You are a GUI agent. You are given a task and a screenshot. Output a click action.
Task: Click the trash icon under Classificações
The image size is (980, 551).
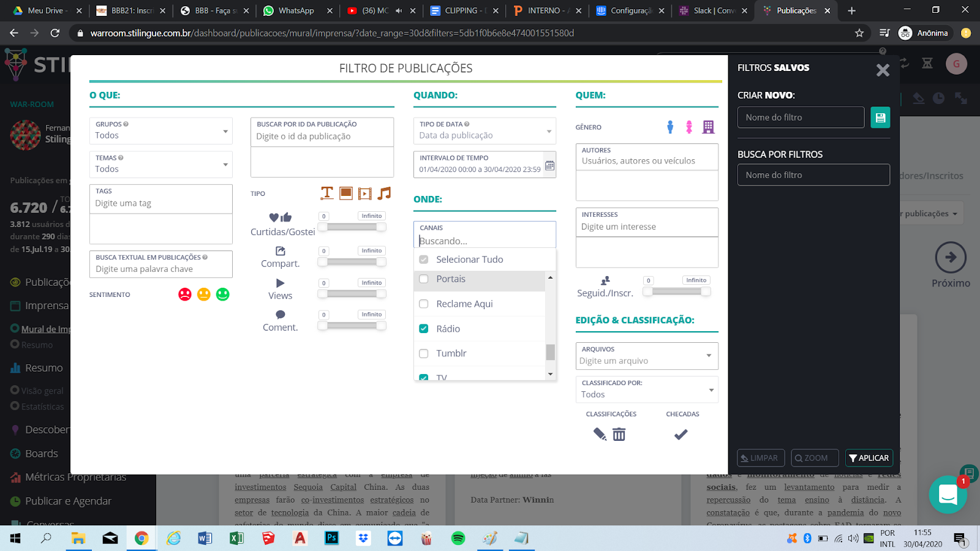pos(619,434)
